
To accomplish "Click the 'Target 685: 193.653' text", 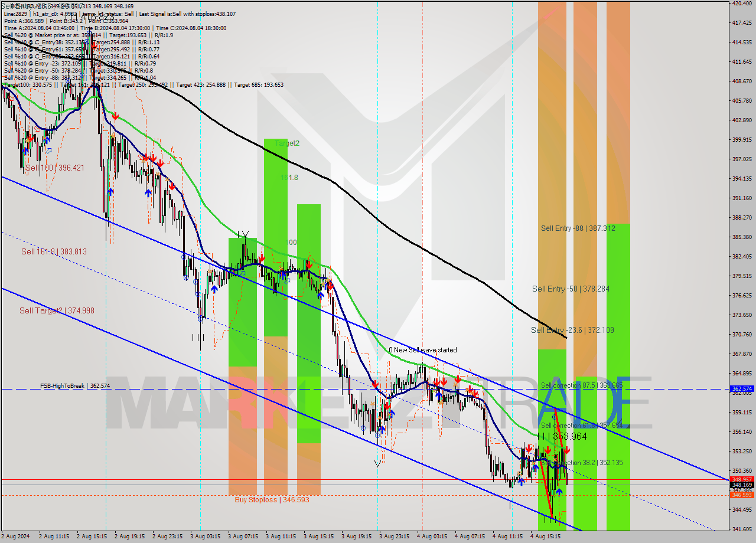I will click(259, 84).
